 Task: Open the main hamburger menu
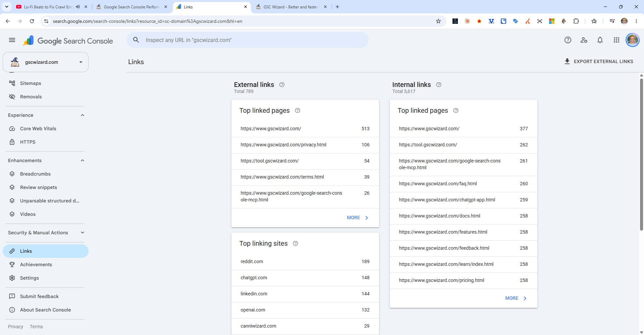12,40
